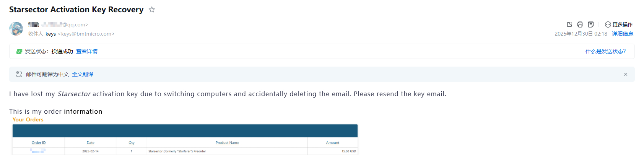Screen dimensions: 644x160
Task: Click the Order ID column header
Action: coord(39,143)
